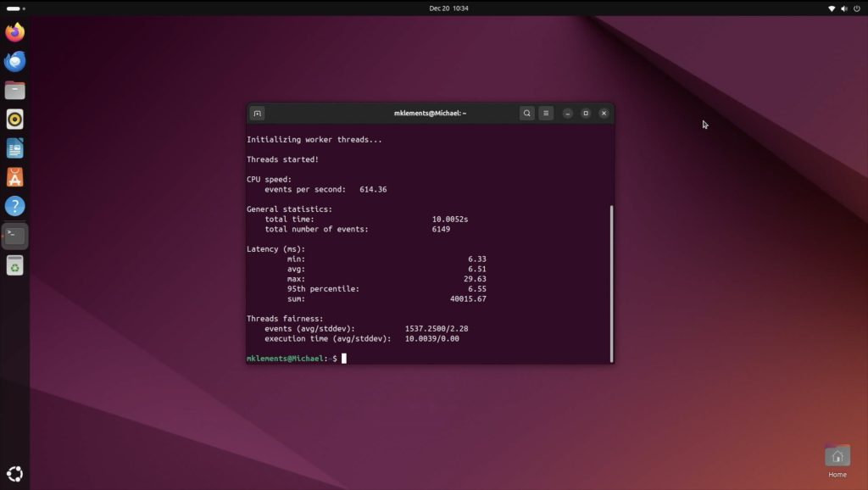Open Software Updater from the dock

pos(14,265)
